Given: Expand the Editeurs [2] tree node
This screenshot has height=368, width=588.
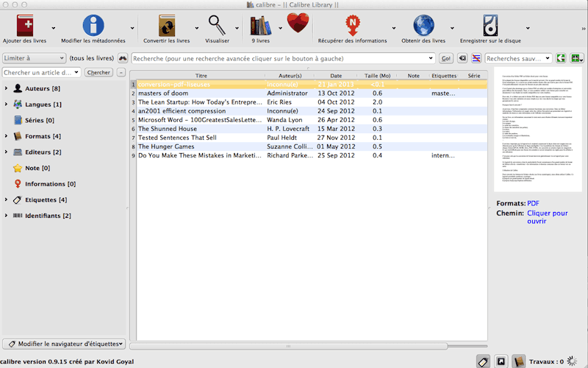Looking at the screenshot, I should point(6,152).
